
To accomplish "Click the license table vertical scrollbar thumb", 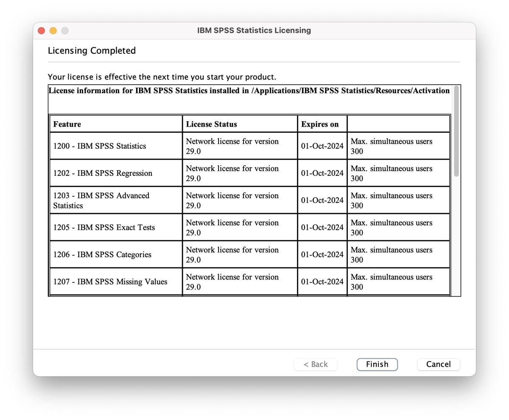I will tap(456, 131).
